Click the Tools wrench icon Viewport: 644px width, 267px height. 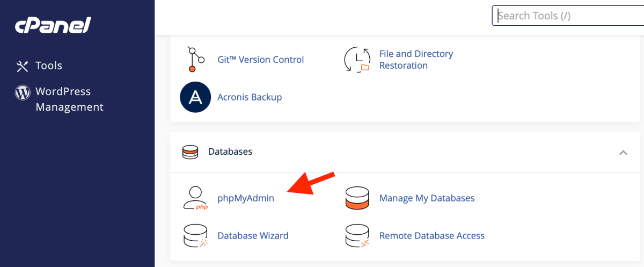click(22, 66)
